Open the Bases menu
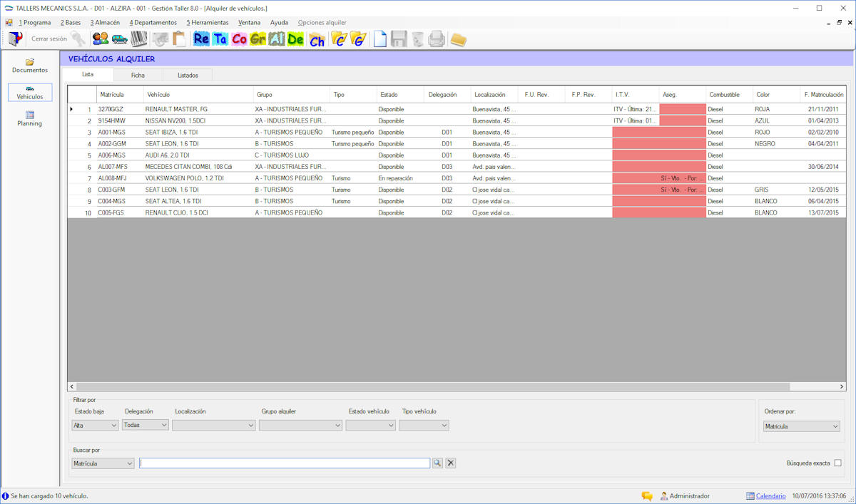Screen dimensions: 856x504 (71, 22)
